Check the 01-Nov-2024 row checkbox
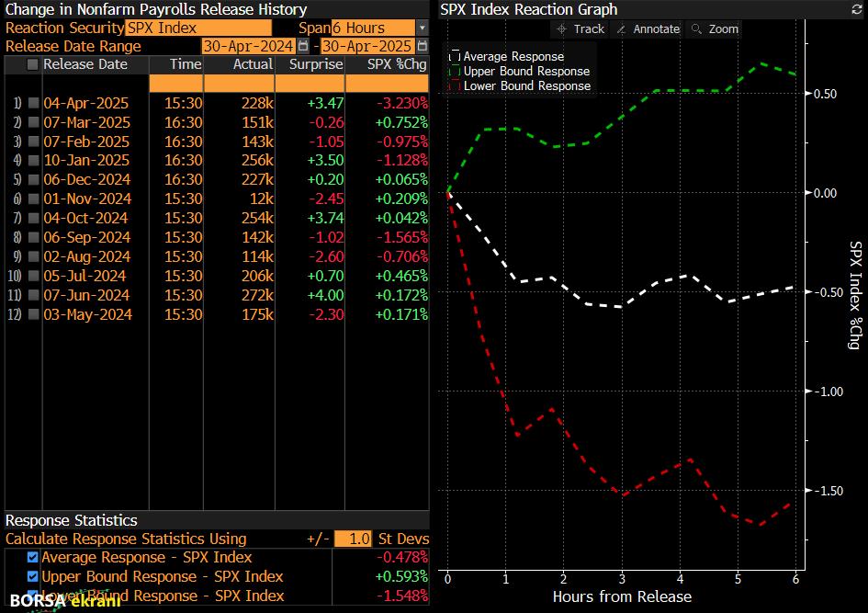 tap(34, 199)
